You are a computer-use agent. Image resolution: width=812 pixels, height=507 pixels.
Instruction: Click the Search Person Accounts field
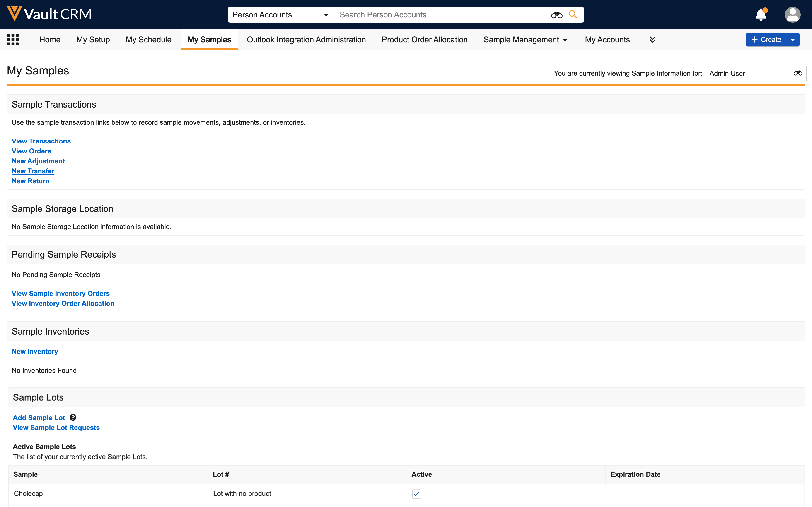pos(443,15)
